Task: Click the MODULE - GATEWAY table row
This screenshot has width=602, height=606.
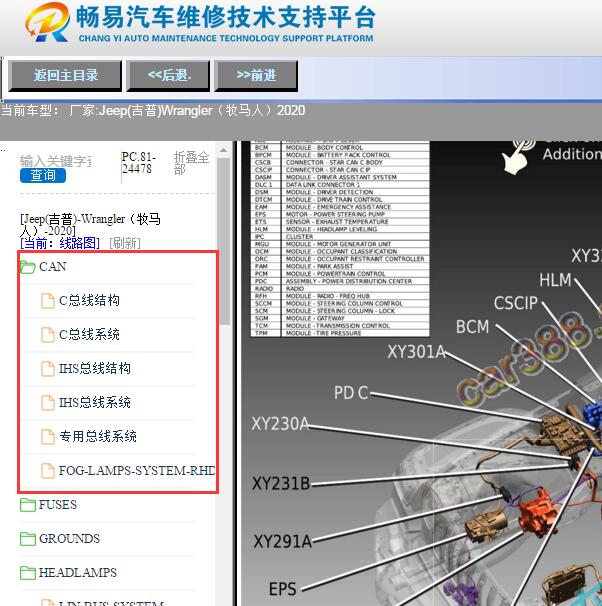Action: tap(340, 318)
